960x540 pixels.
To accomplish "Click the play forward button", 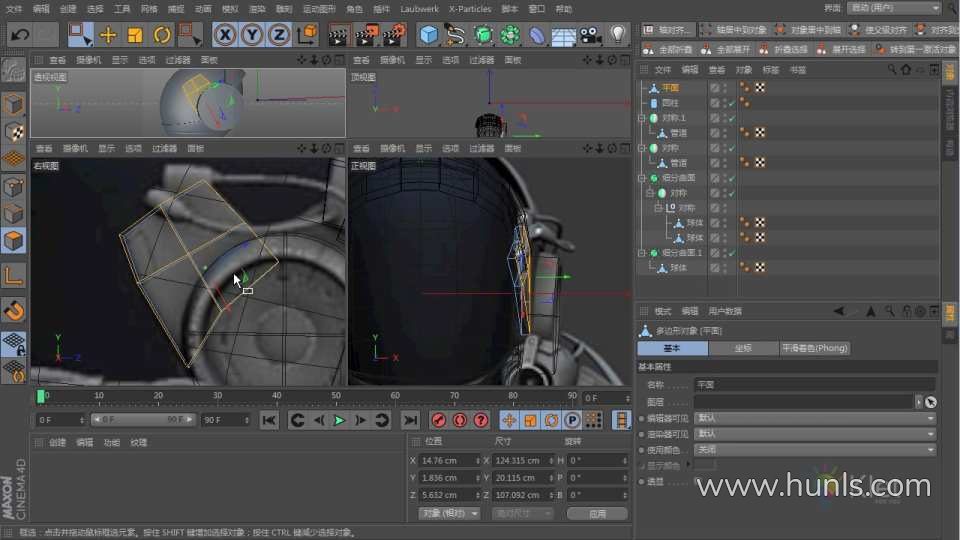I will [x=339, y=421].
